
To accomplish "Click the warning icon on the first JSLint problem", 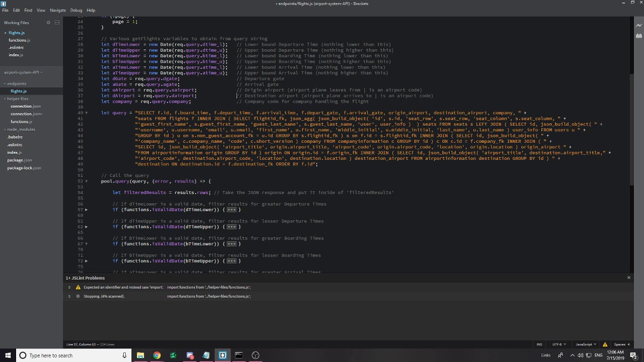I will coord(77,287).
